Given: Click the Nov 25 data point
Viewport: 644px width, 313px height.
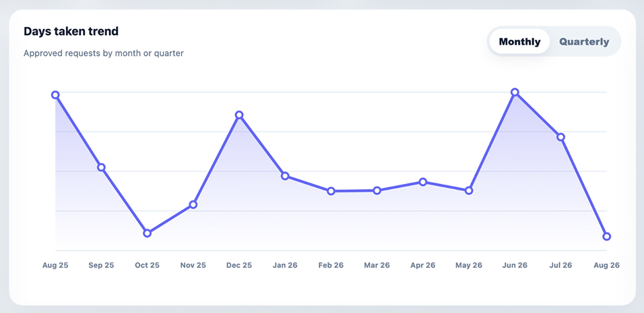Looking at the screenshot, I should click(x=193, y=204).
